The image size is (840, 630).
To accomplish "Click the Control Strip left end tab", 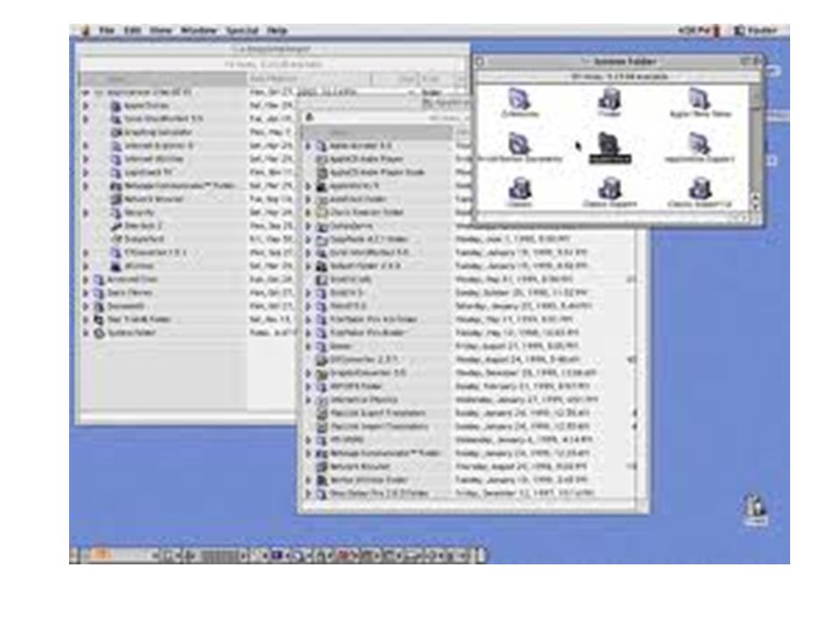I will tap(75, 556).
